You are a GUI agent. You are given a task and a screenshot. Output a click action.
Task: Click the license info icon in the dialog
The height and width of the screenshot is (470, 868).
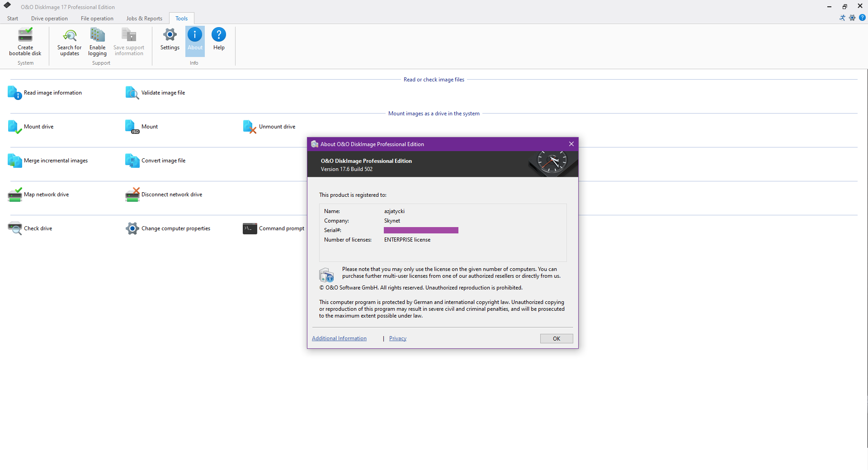[x=326, y=275]
